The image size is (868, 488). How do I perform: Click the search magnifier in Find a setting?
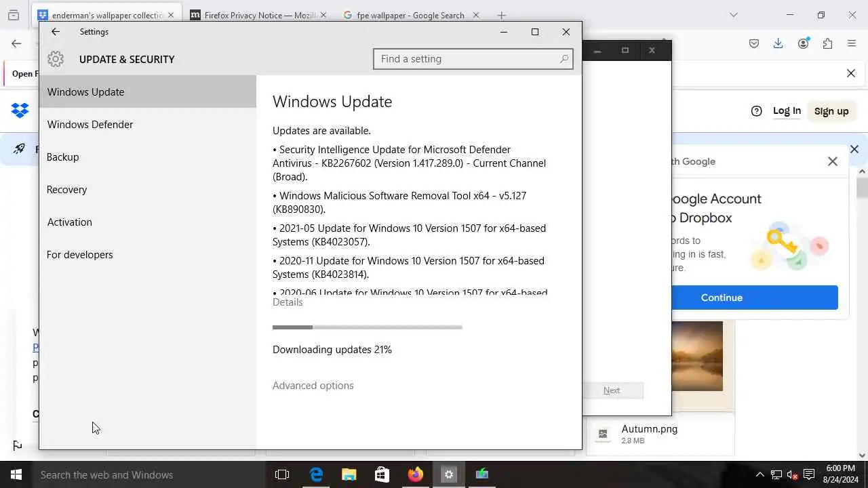[564, 59]
